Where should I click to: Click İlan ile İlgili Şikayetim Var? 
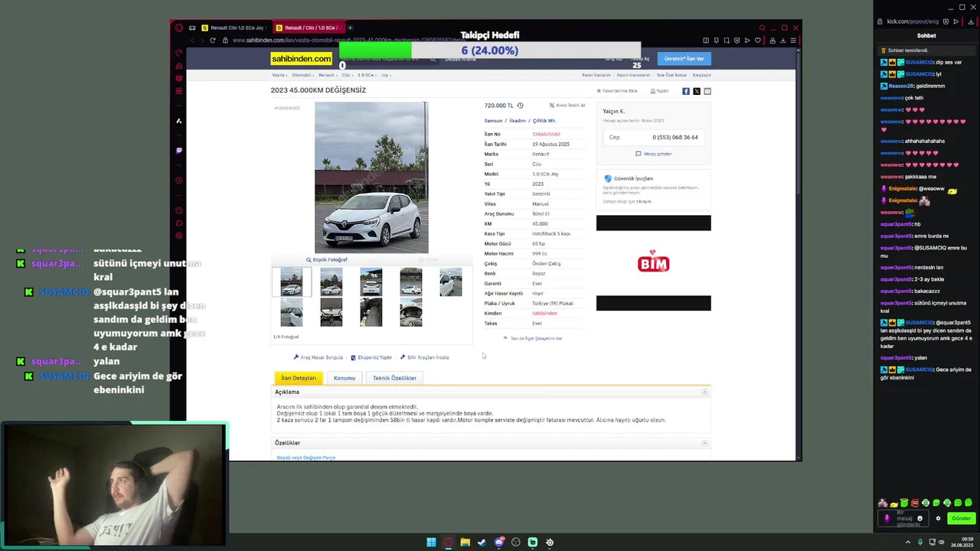[x=533, y=338]
